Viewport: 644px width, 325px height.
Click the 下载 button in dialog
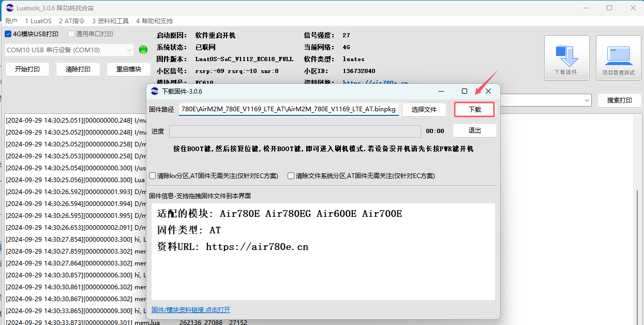[x=475, y=110]
